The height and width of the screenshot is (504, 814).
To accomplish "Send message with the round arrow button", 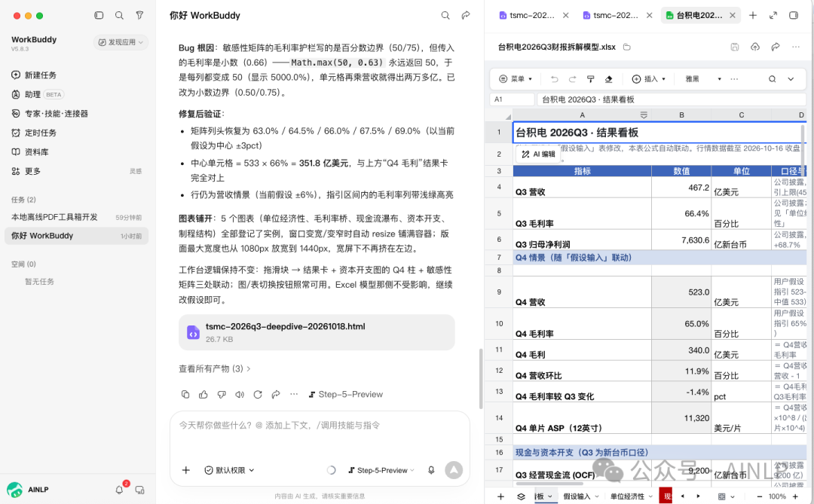I will tap(454, 470).
